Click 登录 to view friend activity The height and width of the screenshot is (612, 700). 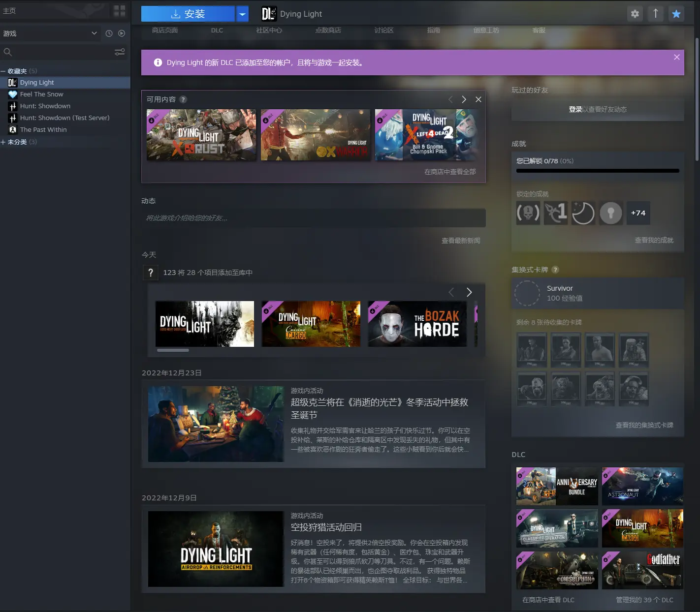pyautogui.click(x=575, y=109)
